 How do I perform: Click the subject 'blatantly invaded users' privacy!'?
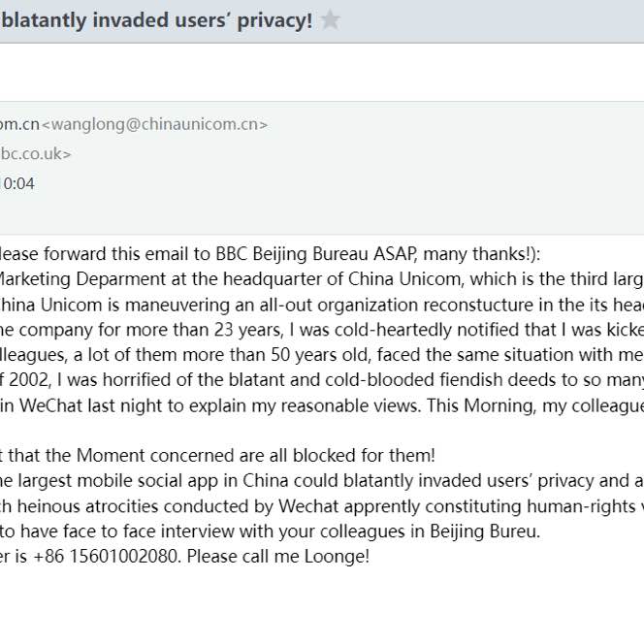tap(156, 20)
